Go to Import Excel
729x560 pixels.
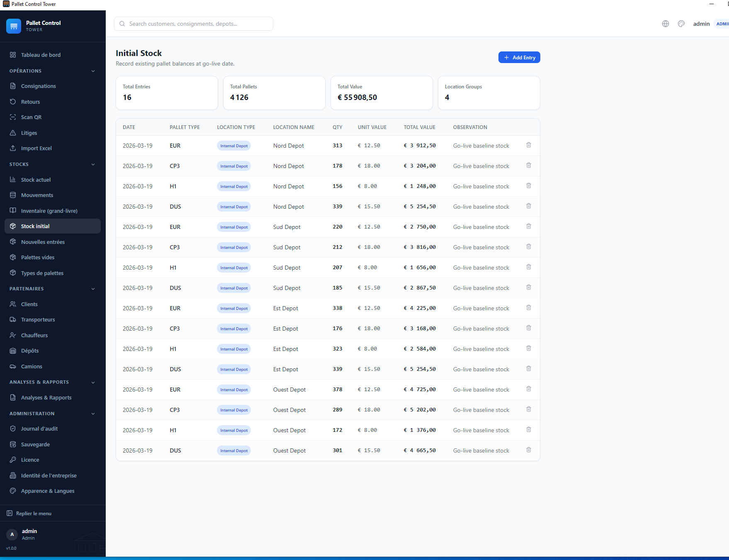(x=53, y=149)
